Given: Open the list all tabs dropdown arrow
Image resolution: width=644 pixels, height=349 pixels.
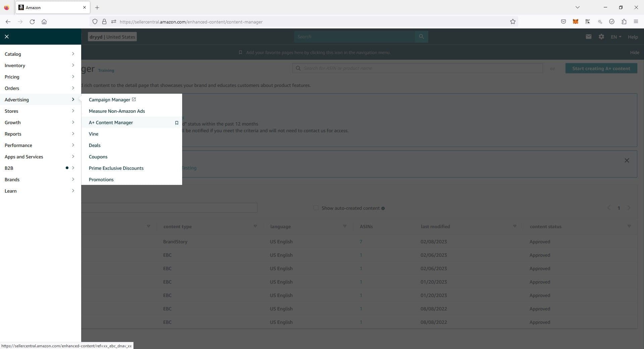Looking at the screenshot, I should click(577, 7).
